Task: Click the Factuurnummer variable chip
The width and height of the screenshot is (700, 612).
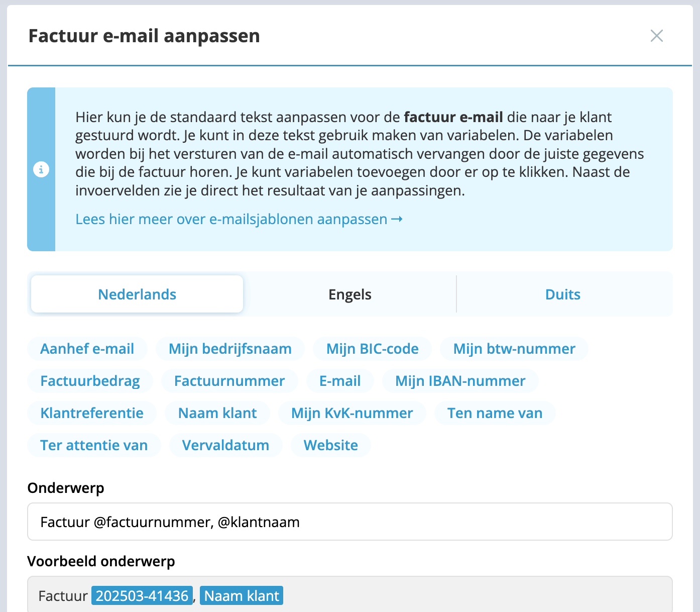Action: point(229,381)
